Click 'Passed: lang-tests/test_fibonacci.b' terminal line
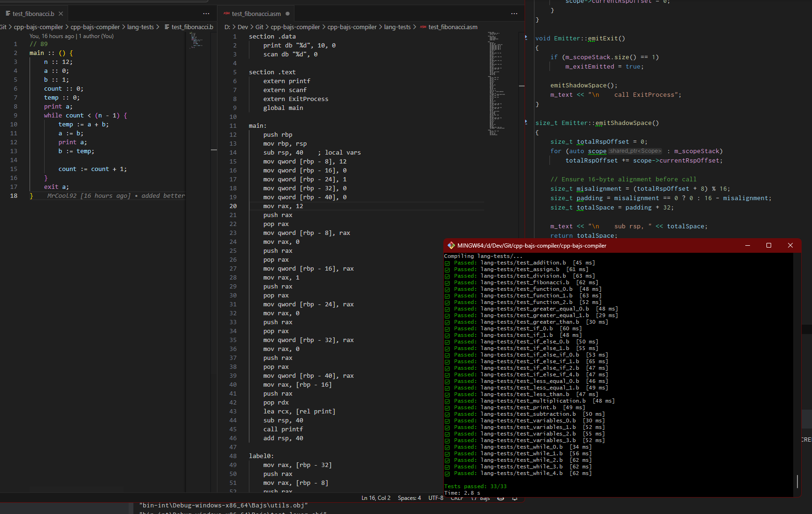 click(521, 282)
